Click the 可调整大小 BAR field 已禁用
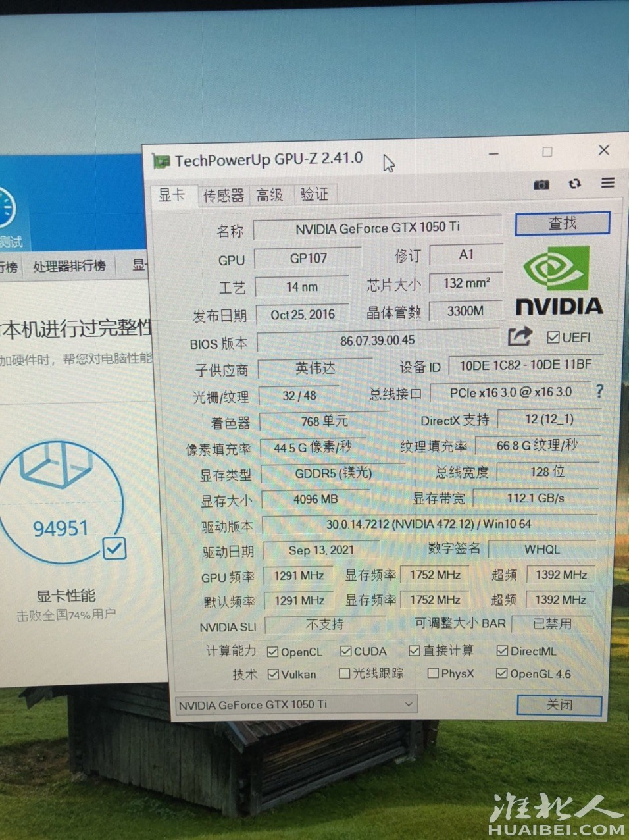 click(552, 623)
